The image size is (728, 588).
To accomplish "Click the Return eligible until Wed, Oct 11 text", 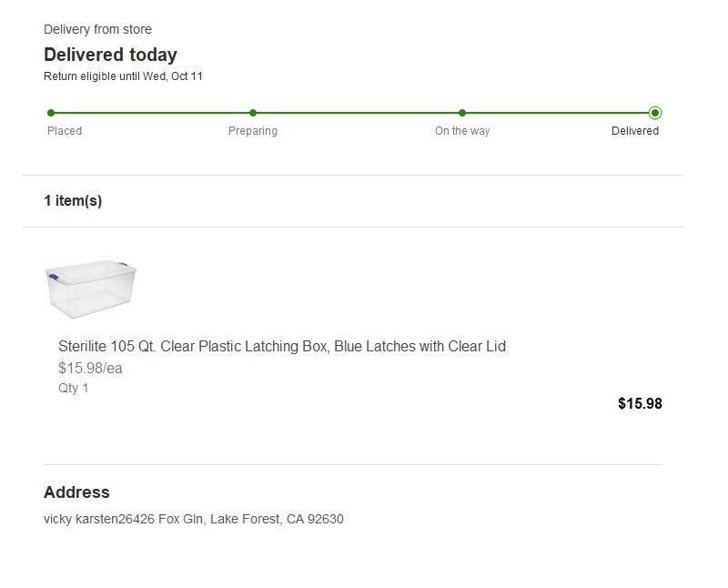I will (x=123, y=76).
